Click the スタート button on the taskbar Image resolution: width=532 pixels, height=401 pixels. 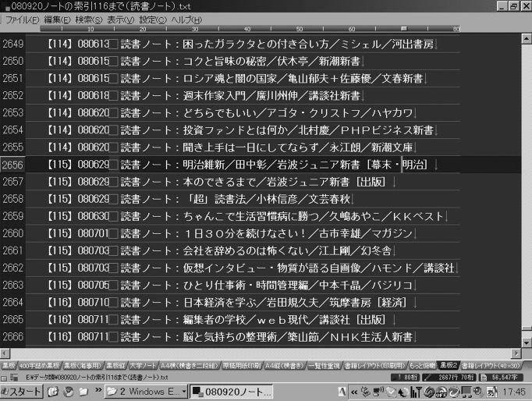click(x=21, y=392)
